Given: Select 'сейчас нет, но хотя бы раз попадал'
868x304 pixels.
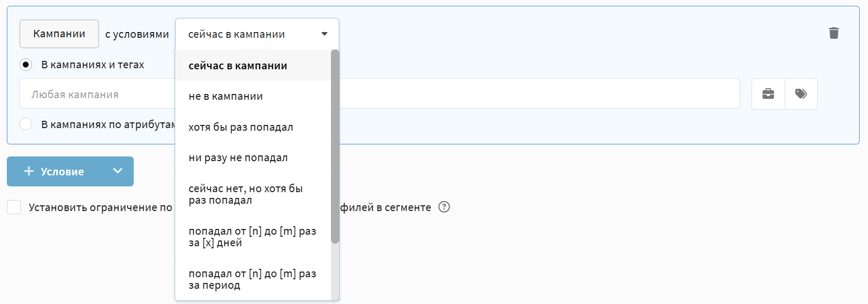Looking at the screenshot, I should pos(245,194).
